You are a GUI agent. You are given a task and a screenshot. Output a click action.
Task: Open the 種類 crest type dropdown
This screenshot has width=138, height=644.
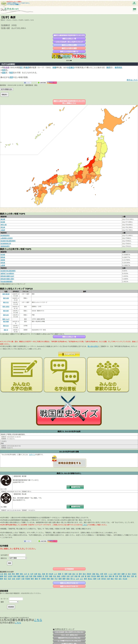pos(14,602)
